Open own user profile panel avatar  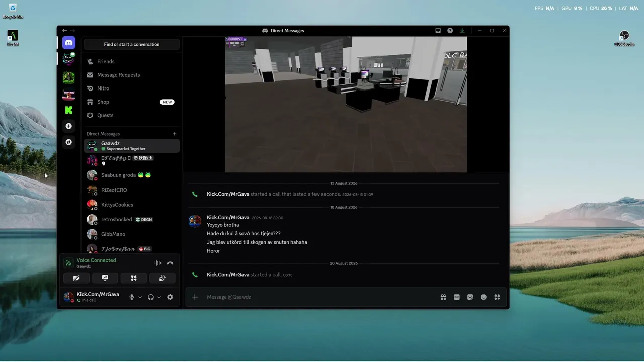[x=69, y=297]
